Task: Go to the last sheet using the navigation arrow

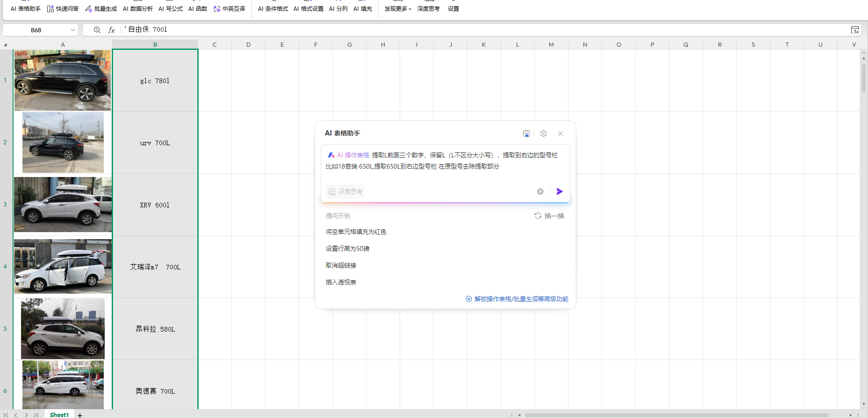Action: point(36,415)
